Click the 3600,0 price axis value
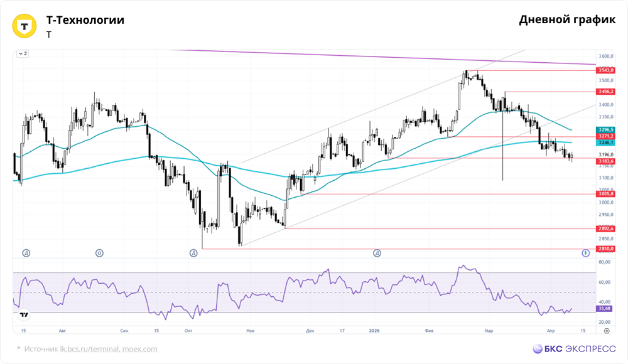Image resolution: width=628 pixels, height=364 pixels. [x=606, y=56]
